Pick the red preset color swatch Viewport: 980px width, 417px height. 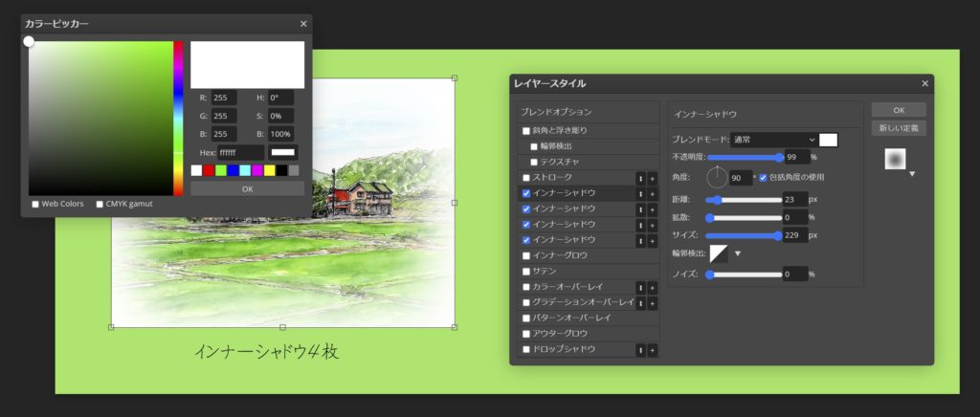click(x=209, y=170)
